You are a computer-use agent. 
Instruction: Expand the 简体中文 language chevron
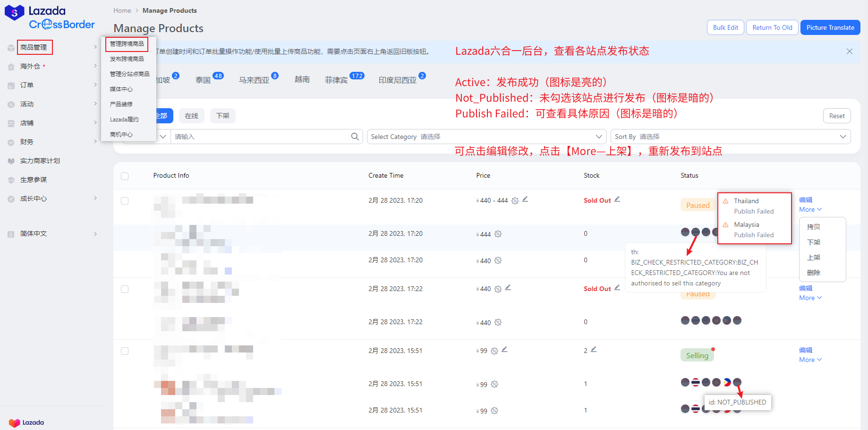tap(95, 234)
